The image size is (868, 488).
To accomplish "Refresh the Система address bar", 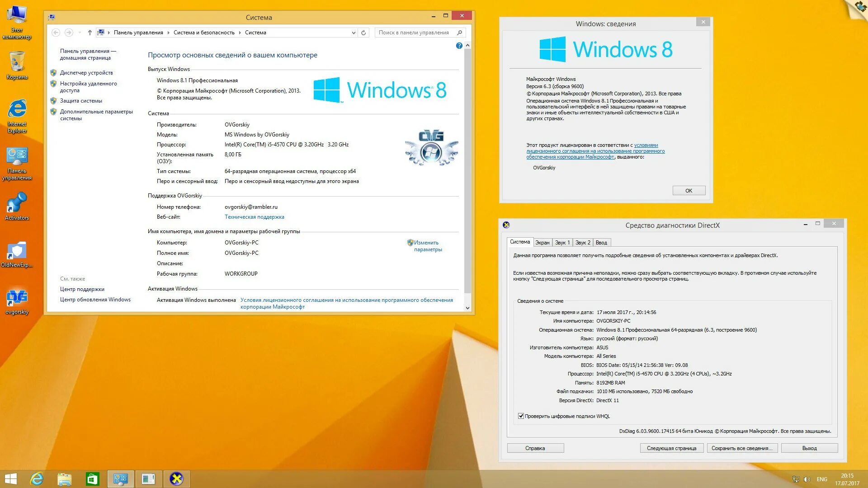I will pyautogui.click(x=363, y=33).
